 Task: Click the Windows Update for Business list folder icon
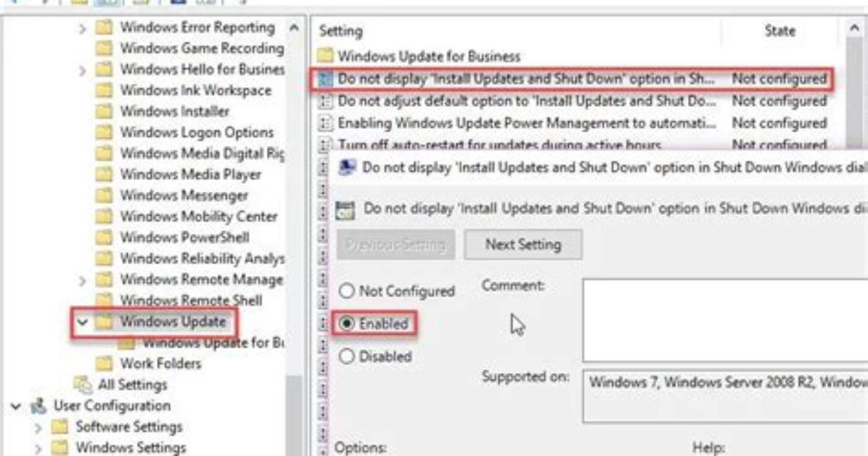click(x=325, y=55)
